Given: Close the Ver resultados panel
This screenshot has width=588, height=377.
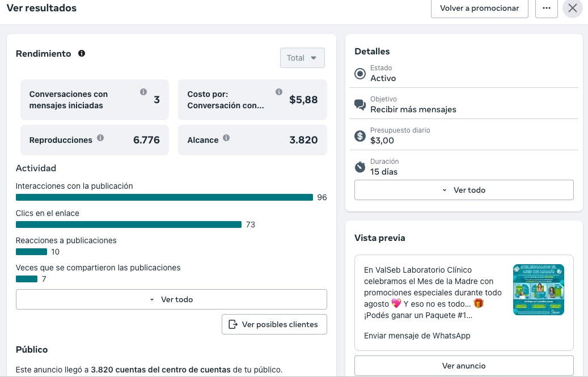Looking at the screenshot, I should (572, 9).
